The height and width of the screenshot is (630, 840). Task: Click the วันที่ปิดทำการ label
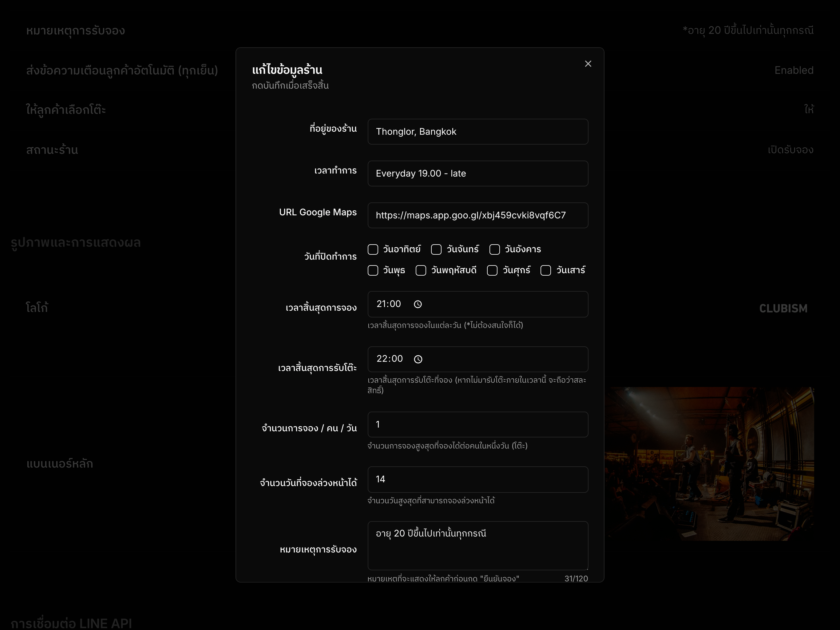point(331,257)
